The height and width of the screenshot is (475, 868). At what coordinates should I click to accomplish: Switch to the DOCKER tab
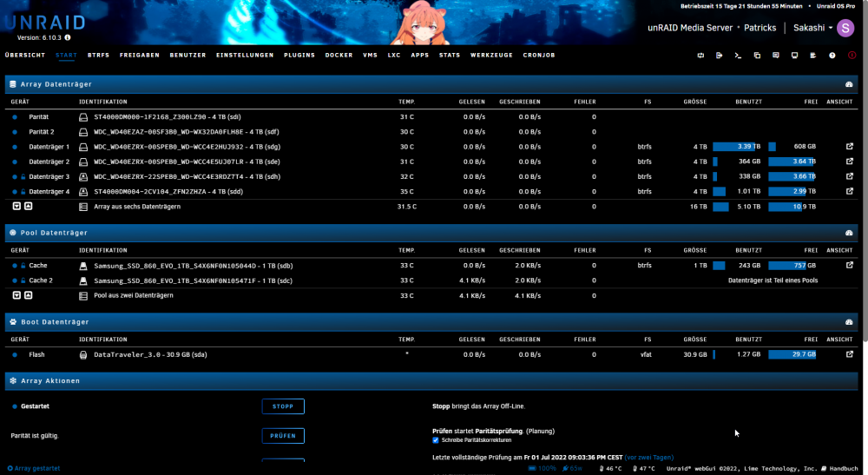339,56
